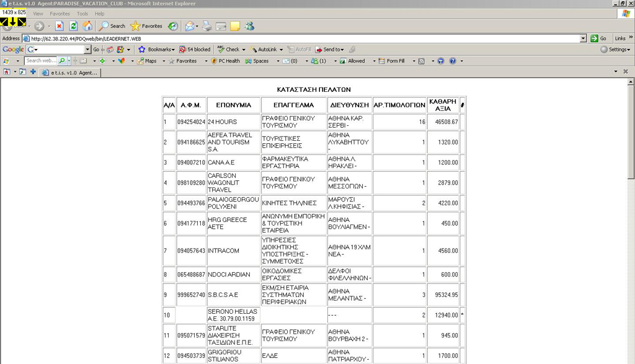Click the scrollbar up arrow
Viewport: 635px width, 364px height.
click(x=631, y=82)
